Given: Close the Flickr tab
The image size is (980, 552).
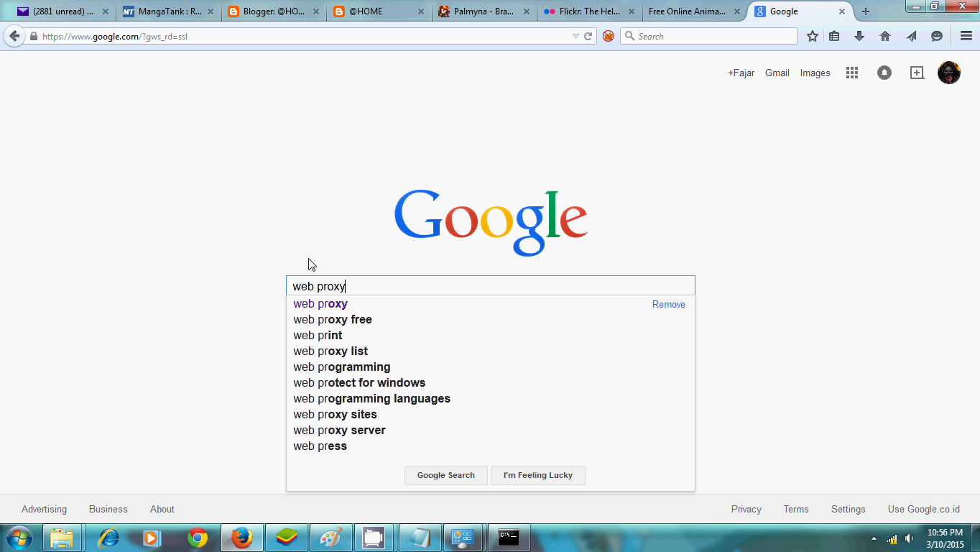Looking at the screenshot, I should coord(632,11).
